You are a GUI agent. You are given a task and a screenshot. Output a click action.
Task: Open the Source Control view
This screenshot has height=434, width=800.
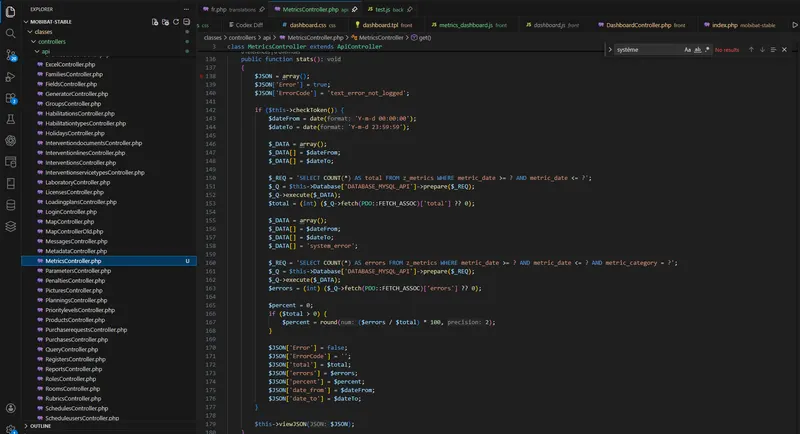point(10,55)
